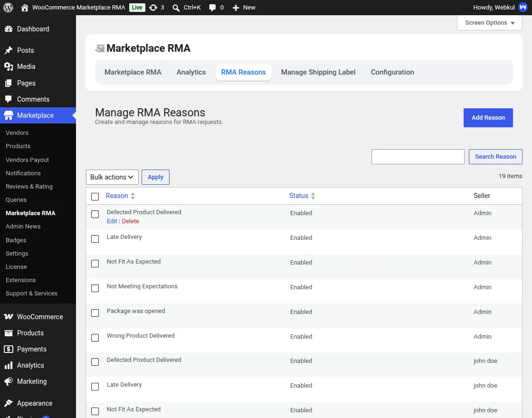This screenshot has height=418, width=532.
Task: Expand the Screen Options panel
Action: point(489,23)
